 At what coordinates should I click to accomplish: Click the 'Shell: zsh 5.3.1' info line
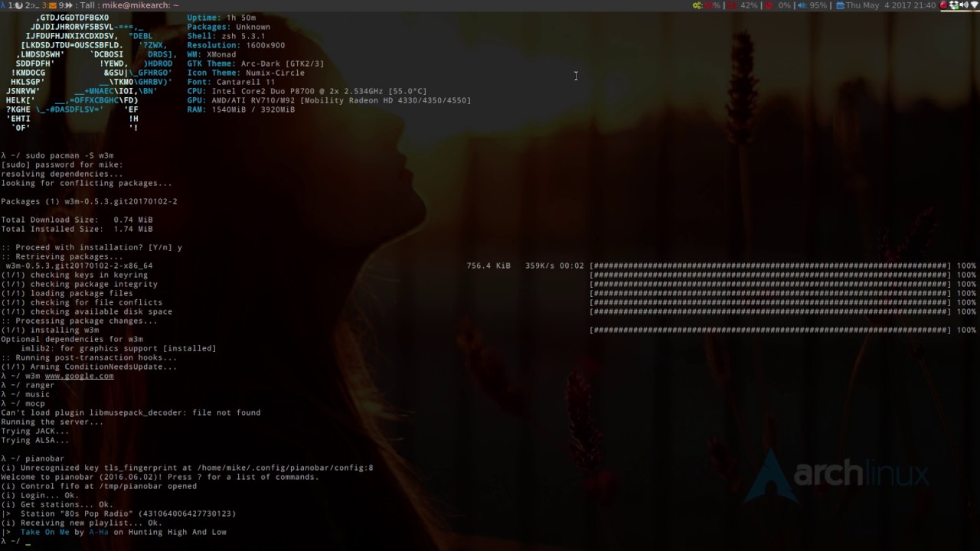[x=227, y=36]
